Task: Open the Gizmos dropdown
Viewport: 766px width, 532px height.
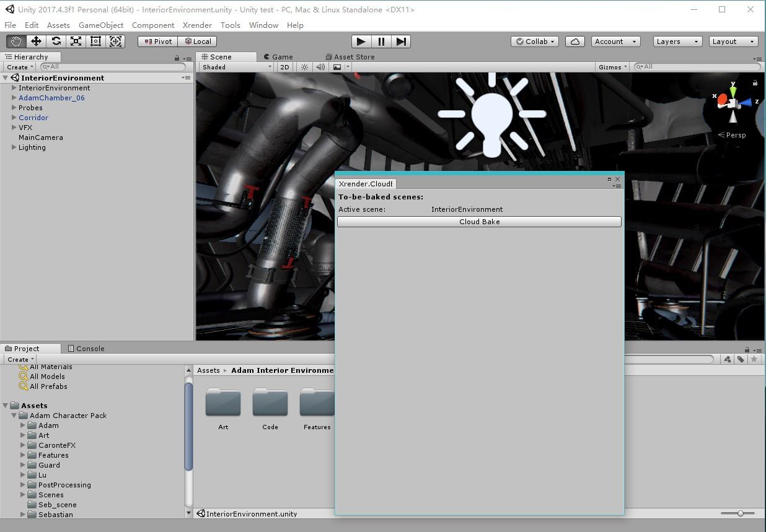Action: (611, 67)
